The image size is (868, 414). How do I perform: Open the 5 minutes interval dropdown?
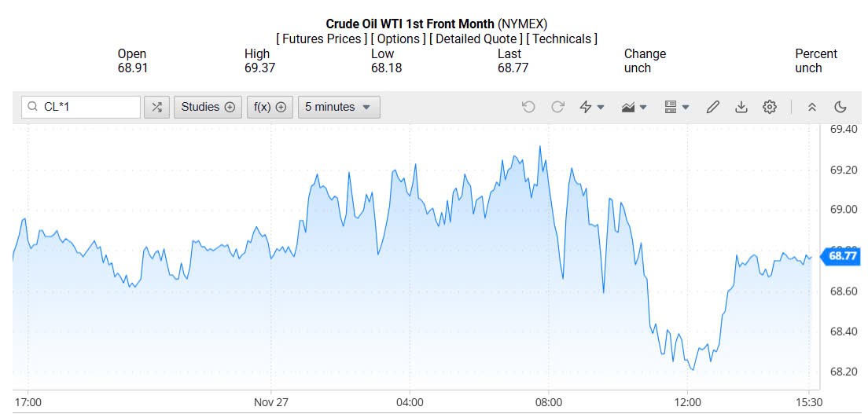339,107
